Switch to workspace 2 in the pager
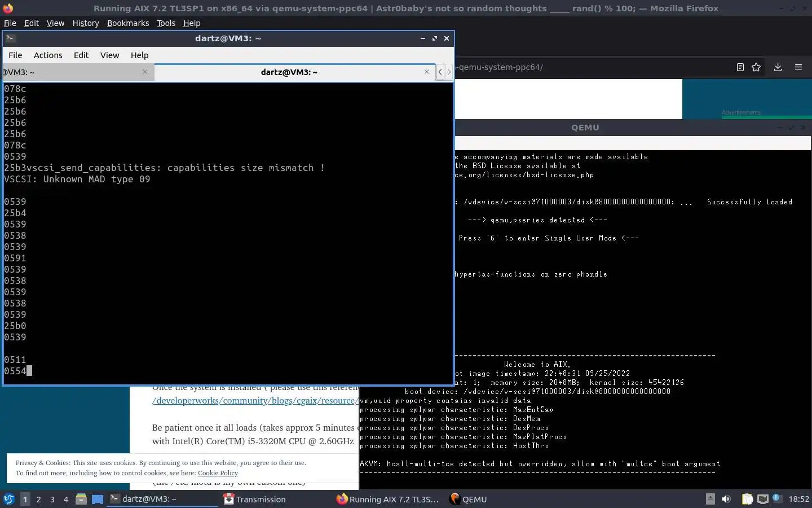The height and width of the screenshot is (508, 812). click(x=38, y=499)
